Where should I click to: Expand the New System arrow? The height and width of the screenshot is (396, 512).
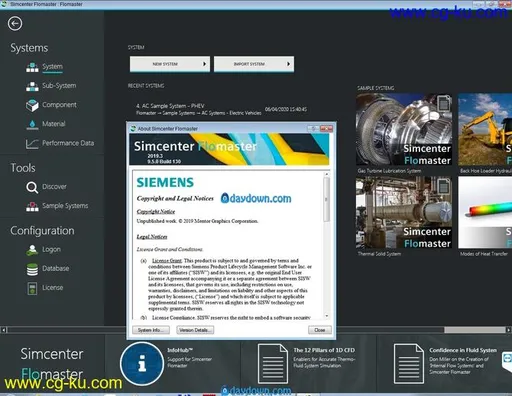pyautogui.click(x=205, y=64)
